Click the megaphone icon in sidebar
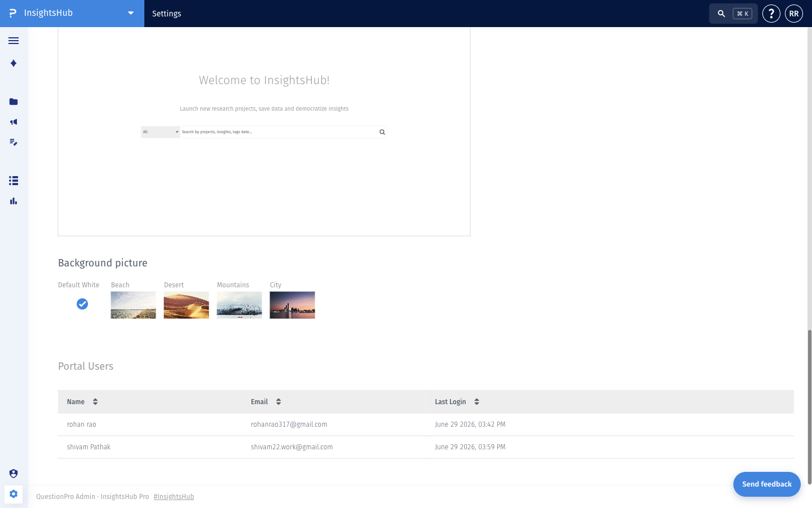Screen dimensions: 812x508 pyautogui.click(x=14, y=122)
